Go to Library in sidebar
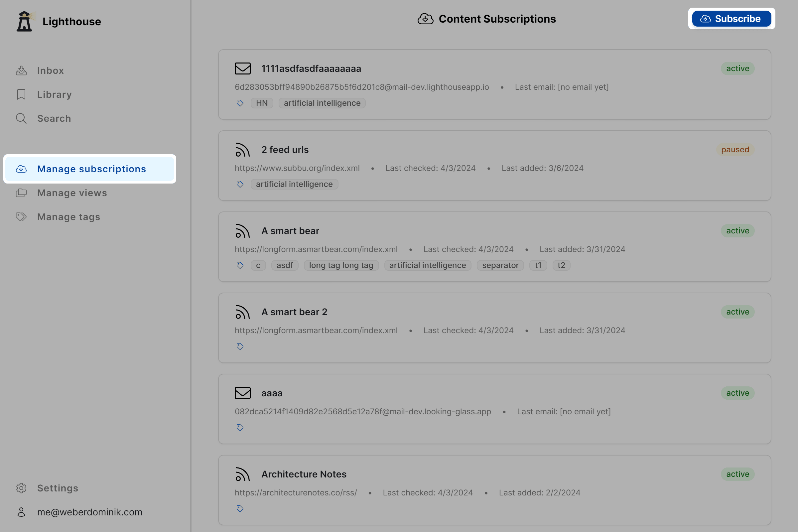Viewport: 798px width, 532px height. 54,95
